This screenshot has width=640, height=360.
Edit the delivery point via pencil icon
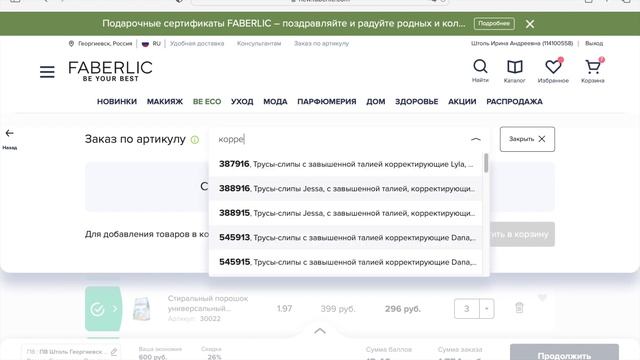114,351
